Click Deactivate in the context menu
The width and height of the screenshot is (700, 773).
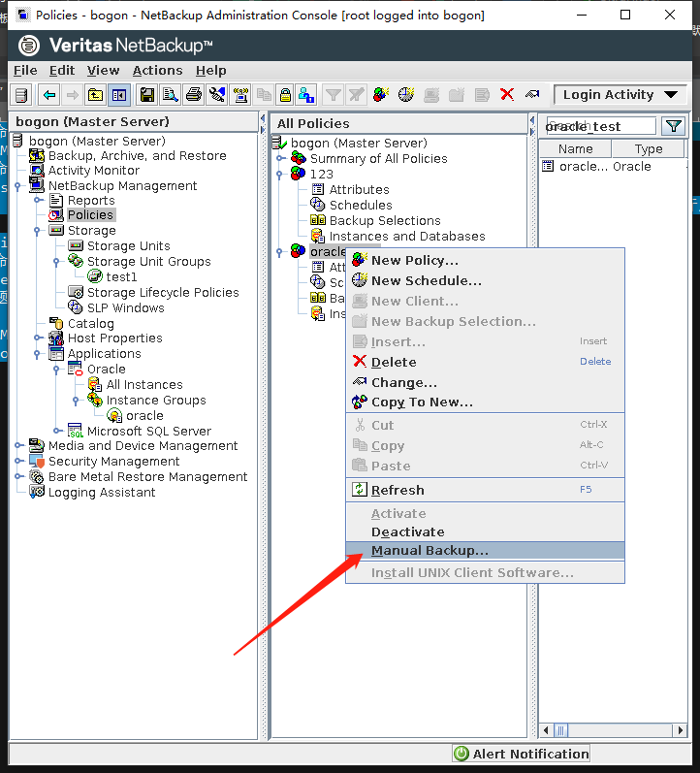coord(485,531)
